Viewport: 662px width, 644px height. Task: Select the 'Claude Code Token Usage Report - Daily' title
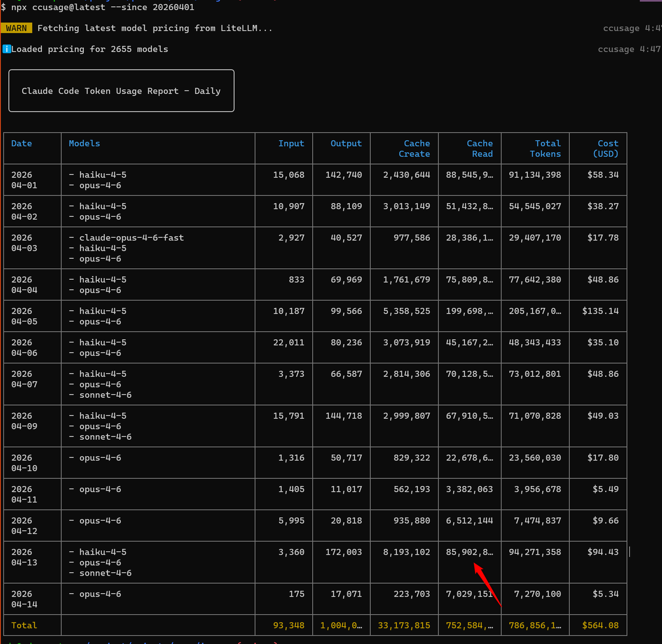(121, 91)
